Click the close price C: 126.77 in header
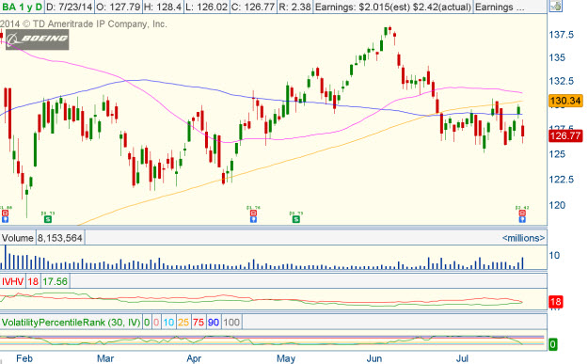Viewport: 588px width, 364px height. [x=253, y=8]
